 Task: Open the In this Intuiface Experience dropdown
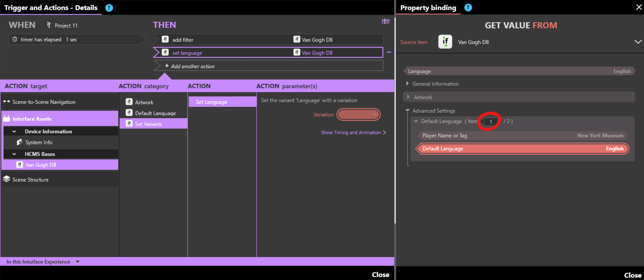click(x=77, y=262)
